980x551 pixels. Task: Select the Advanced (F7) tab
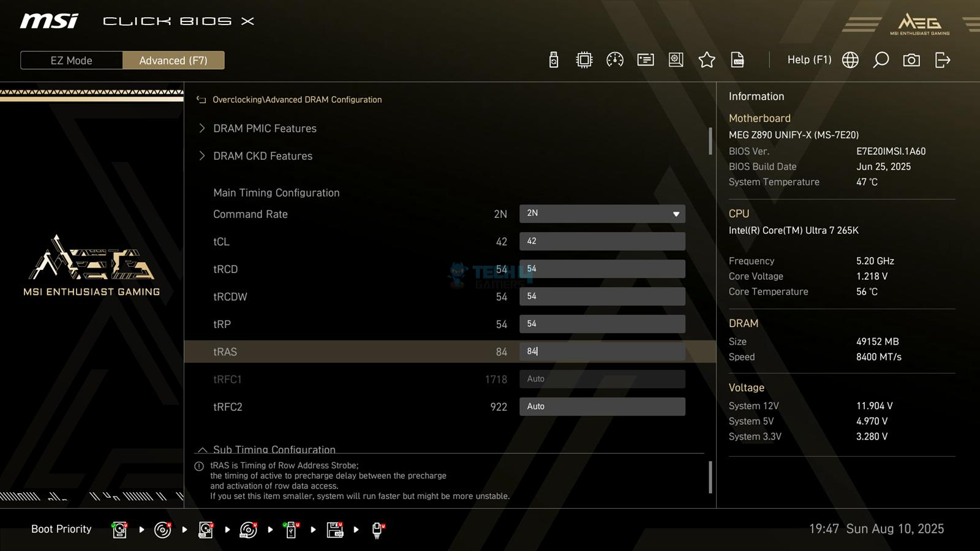point(173,61)
